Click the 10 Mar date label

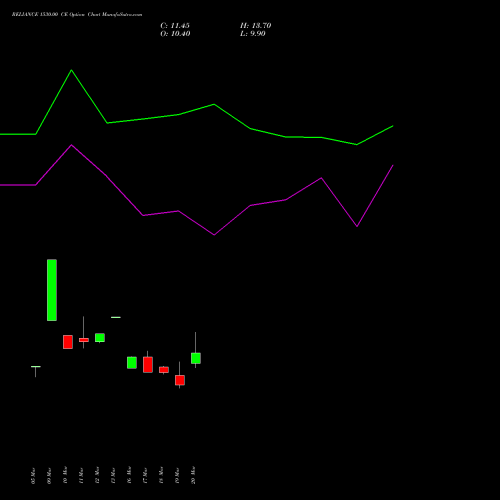pos(65,476)
